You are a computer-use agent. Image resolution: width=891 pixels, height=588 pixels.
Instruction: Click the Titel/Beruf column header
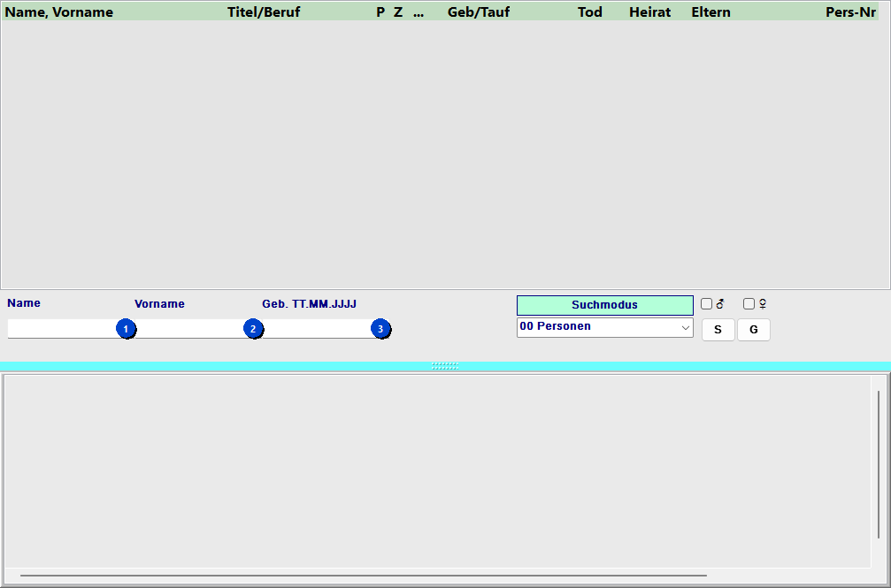[264, 12]
